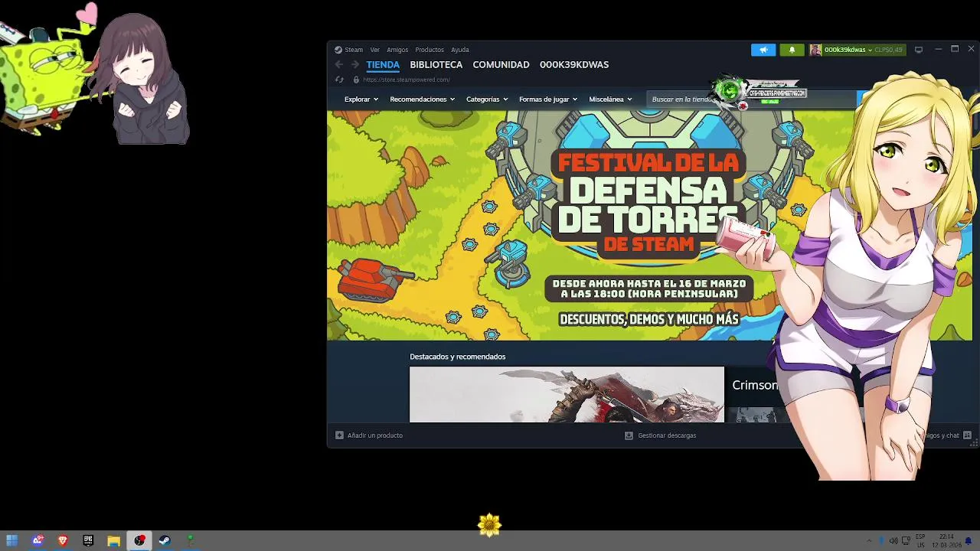Expand the Recomendaciones dropdown
Screen dimensions: 980x551
click(x=422, y=99)
